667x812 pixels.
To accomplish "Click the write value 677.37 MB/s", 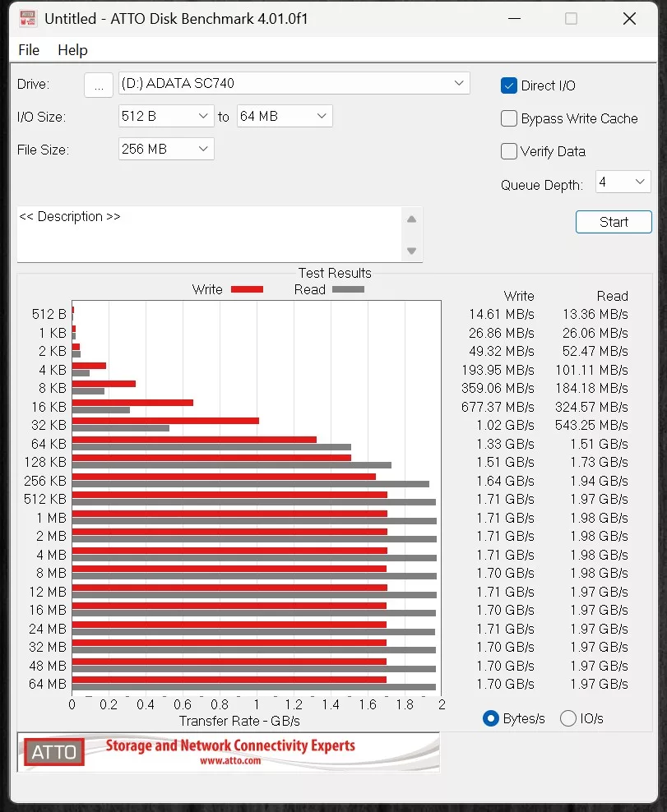I will (x=498, y=407).
